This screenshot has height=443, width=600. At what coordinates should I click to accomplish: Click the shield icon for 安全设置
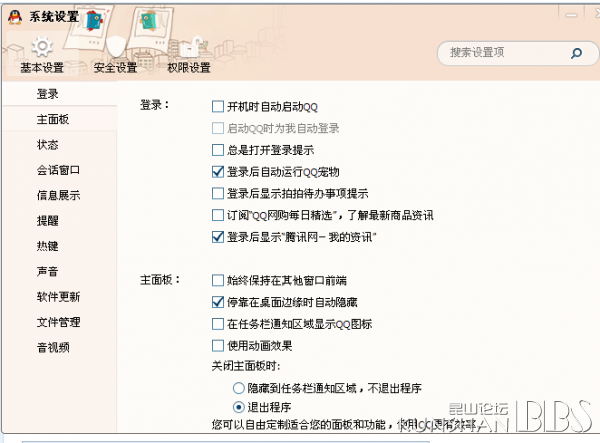[x=116, y=47]
